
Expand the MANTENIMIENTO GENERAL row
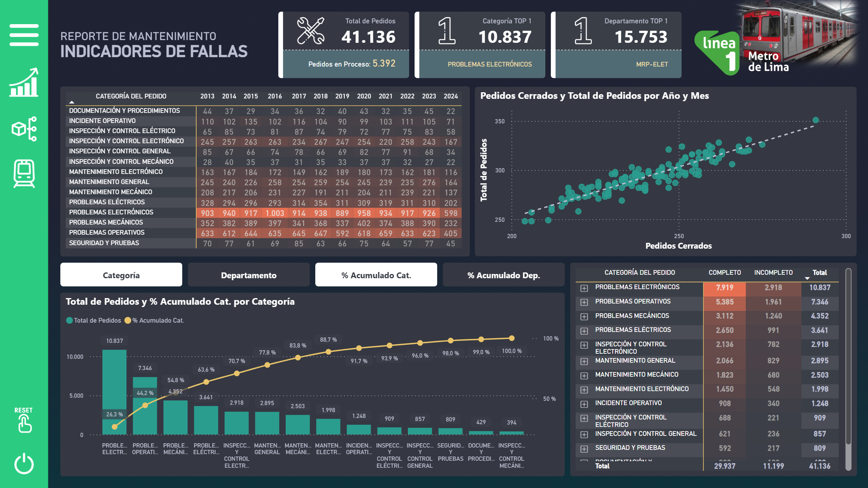tap(584, 362)
